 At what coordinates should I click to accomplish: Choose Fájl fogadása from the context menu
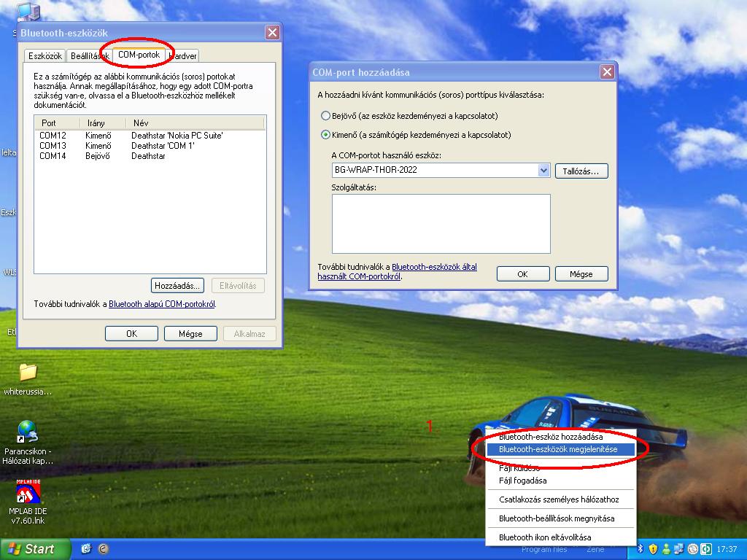(560, 481)
